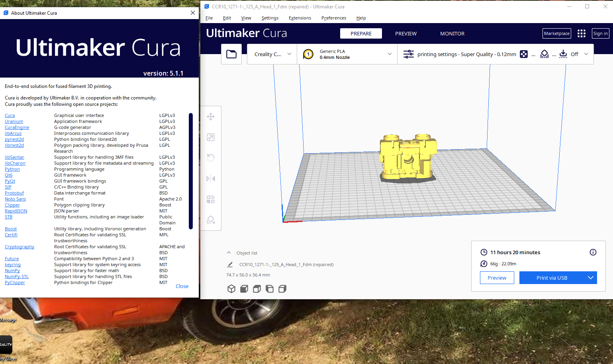
Task: Click the Sign in button
Action: (601, 33)
